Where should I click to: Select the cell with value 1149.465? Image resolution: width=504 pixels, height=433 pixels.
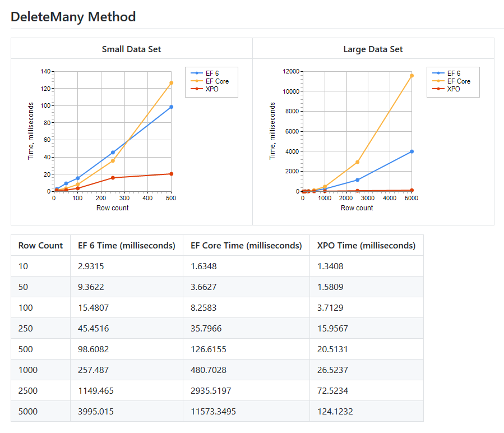click(127, 390)
